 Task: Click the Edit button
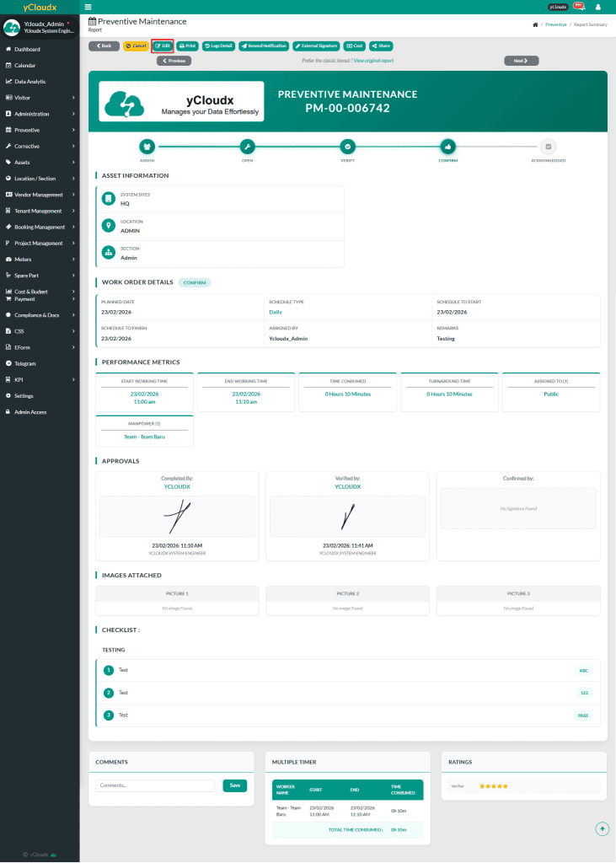163,46
